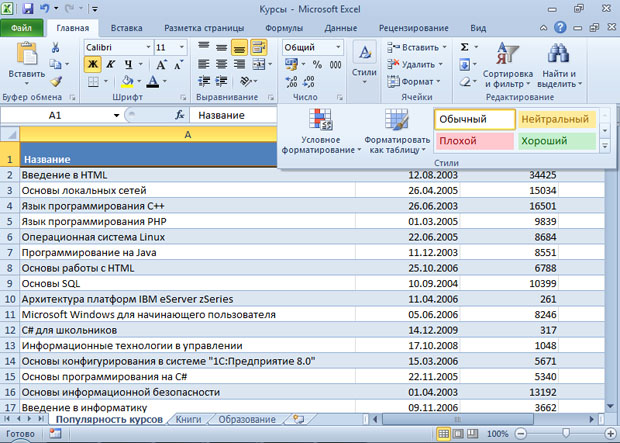Screen dimensions: 620x443
Task: Toggle italic formatting (К)
Action: point(109,64)
